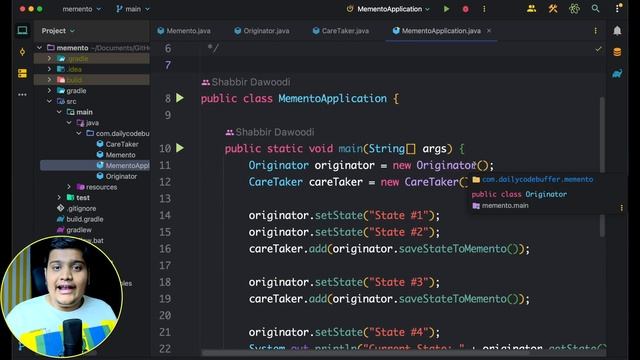Open more run actions next to debug icon
640x360 pixels.
click(484, 9)
